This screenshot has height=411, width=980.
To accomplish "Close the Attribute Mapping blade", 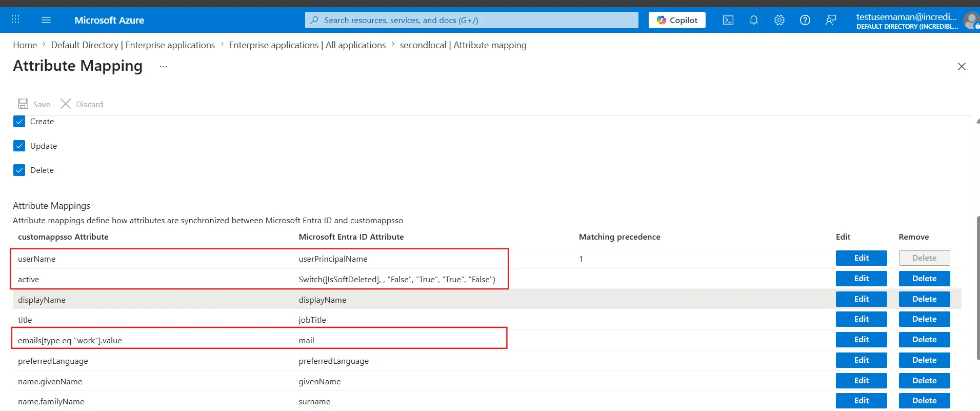I will (x=962, y=66).
